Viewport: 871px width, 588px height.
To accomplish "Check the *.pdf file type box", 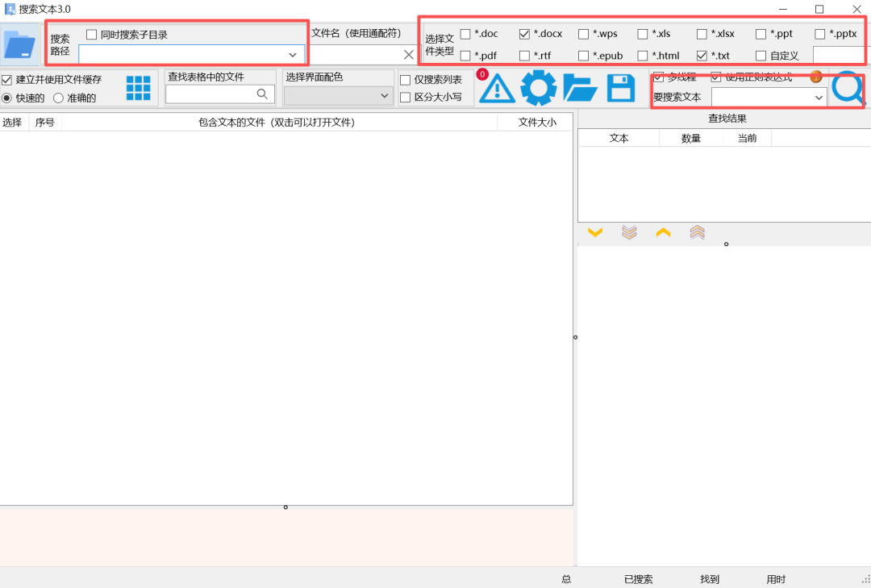I will tap(465, 56).
